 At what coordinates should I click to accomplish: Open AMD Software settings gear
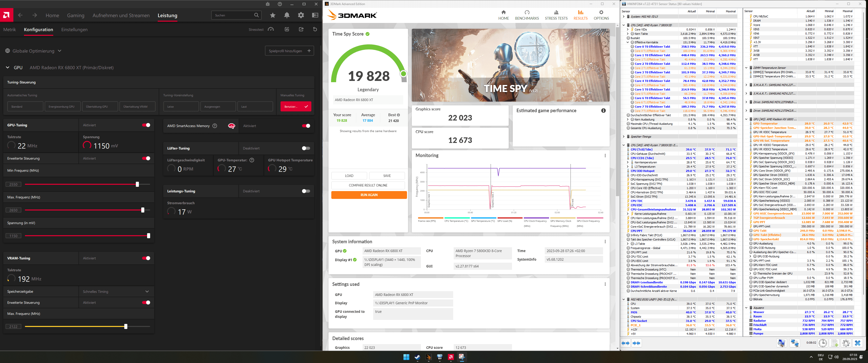[x=301, y=15]
